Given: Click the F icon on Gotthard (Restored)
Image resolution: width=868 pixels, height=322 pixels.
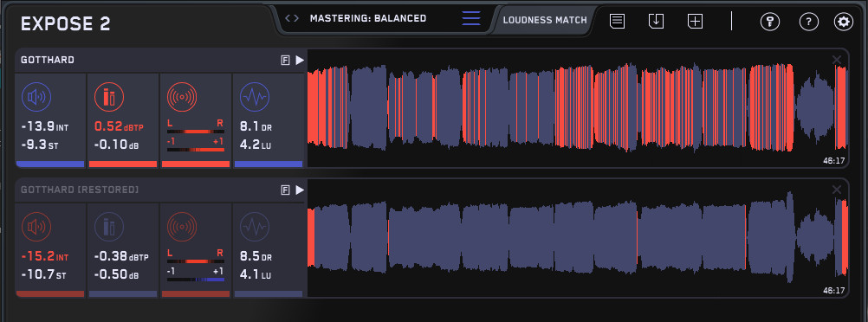Looking at the screenshot, I should click(x=286, y=190).
